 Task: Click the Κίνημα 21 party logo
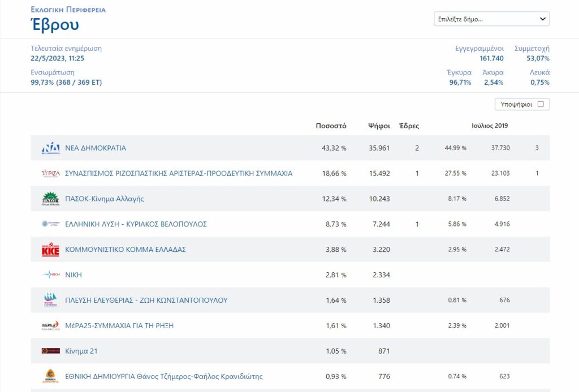click(x=50, y=351)
